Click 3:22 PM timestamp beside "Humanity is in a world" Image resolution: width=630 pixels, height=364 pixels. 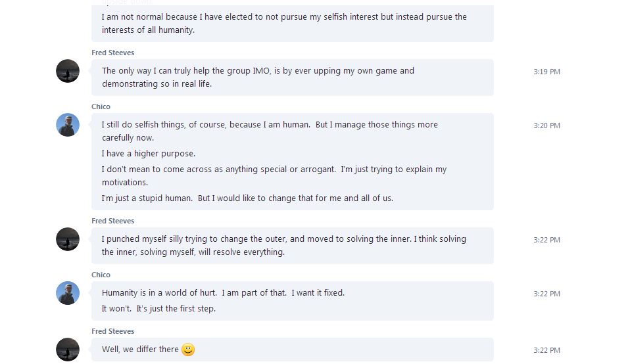point(546,294)
